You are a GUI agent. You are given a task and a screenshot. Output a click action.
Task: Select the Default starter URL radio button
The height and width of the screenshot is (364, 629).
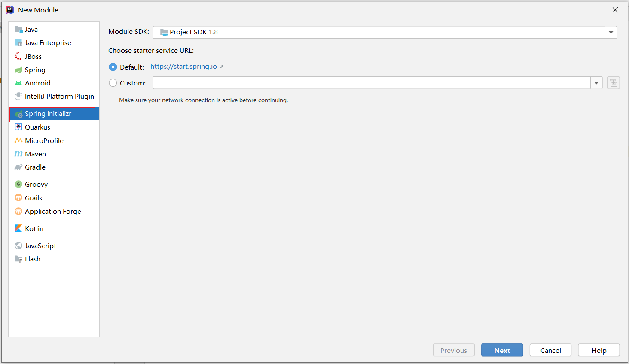pyautogui.click(x=113, y=67)
